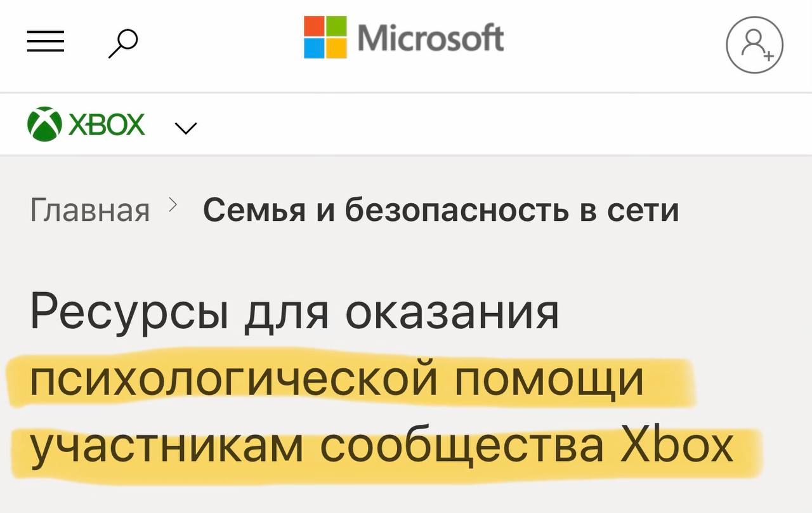The image size is (812, 513).
Task: Click the green square of Microsoft logo
Action: pos(337,26)
